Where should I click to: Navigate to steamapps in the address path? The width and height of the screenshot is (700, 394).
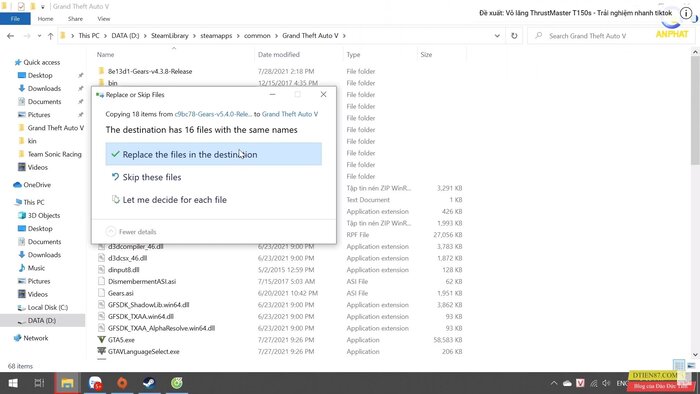(x=216, y=36)
